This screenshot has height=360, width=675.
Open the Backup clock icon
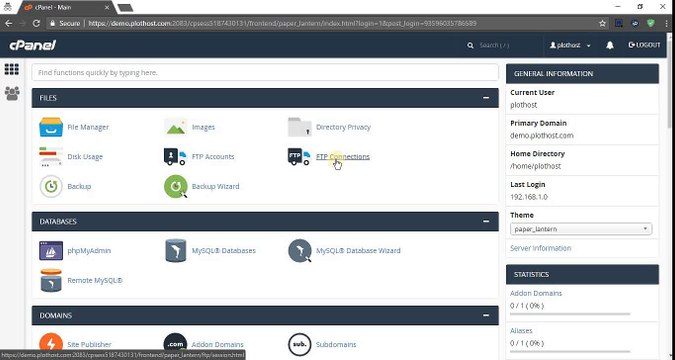tap(51, 186)
